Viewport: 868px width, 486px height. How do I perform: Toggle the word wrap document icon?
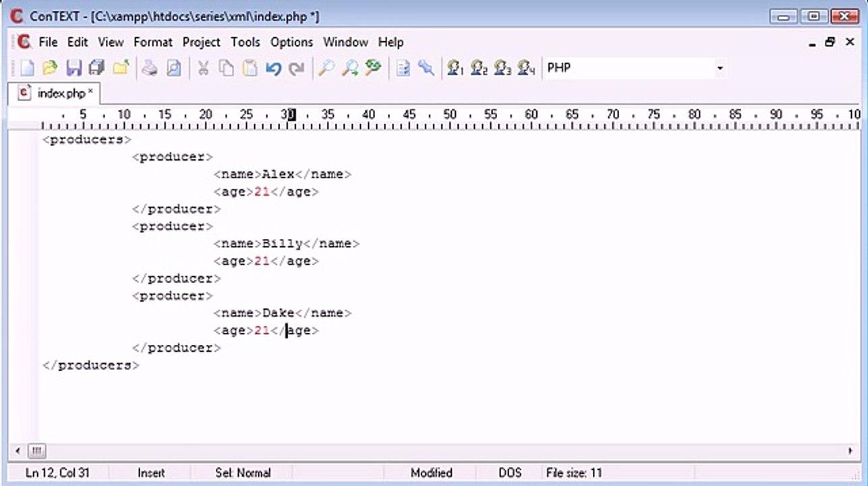403,68
